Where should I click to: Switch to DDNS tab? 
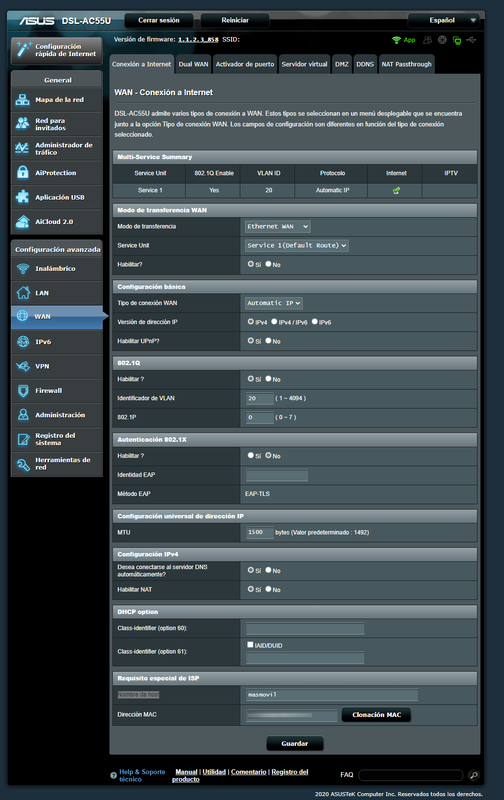pyautogui.click(x=365, y=64)
